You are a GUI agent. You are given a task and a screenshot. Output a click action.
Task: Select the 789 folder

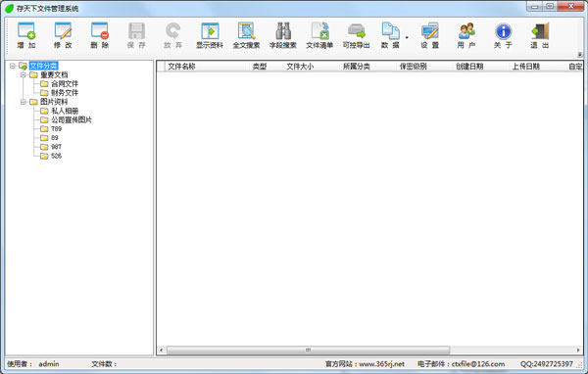click(56, 129)
